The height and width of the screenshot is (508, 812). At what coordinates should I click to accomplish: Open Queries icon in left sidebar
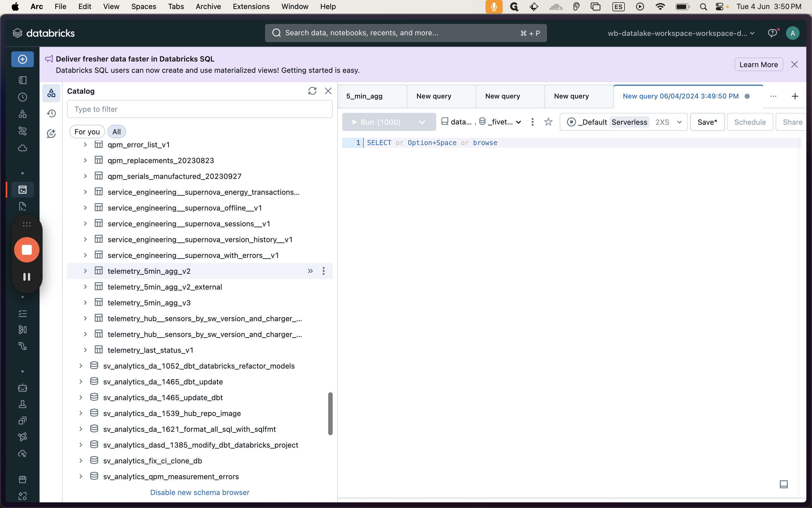coord(23,206)
